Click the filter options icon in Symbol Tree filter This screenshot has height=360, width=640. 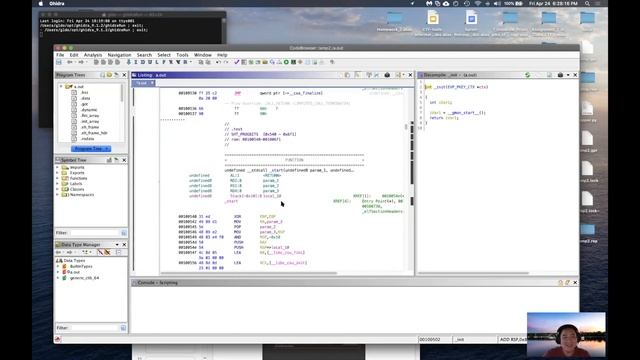pos(124,233)
